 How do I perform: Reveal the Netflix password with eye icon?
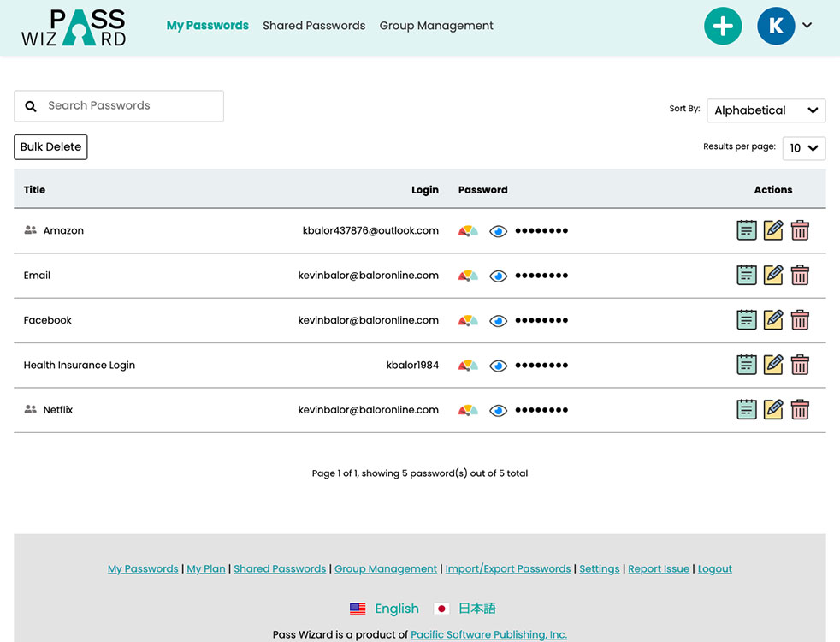tap(498, 411)
